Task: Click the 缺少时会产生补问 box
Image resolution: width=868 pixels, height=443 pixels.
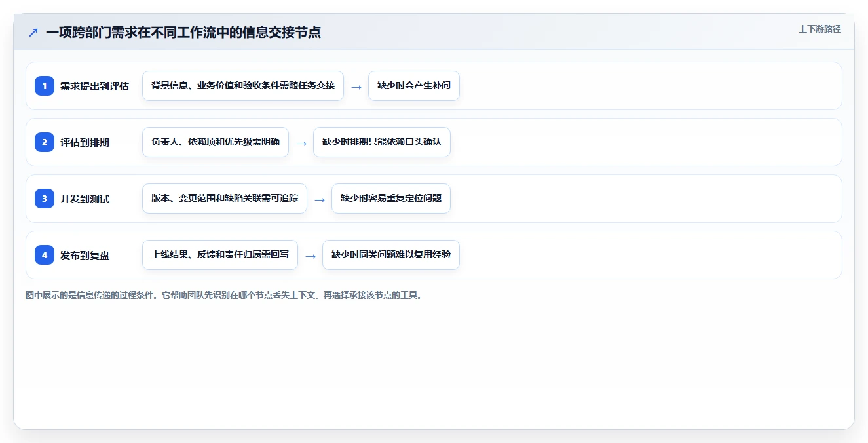Action: point(414,86)
